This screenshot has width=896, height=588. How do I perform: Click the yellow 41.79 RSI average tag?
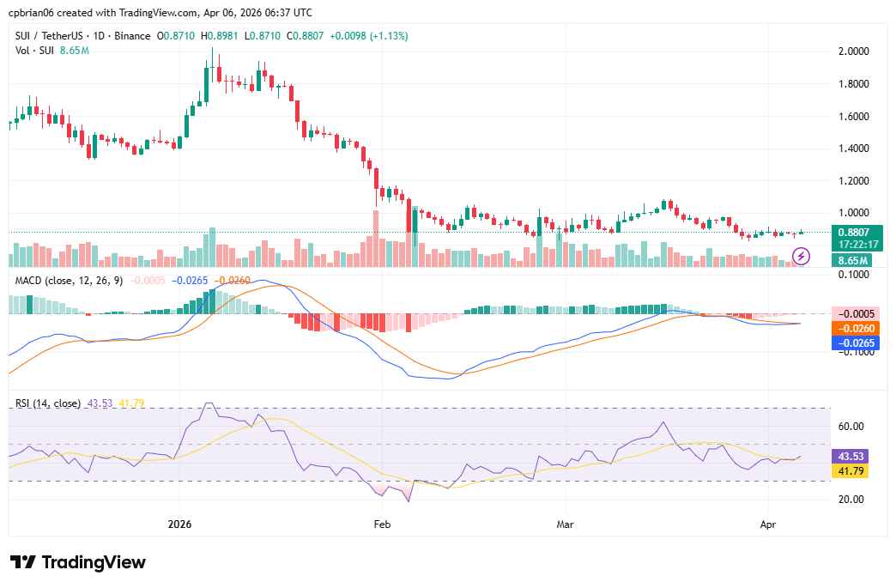(849, 472)
